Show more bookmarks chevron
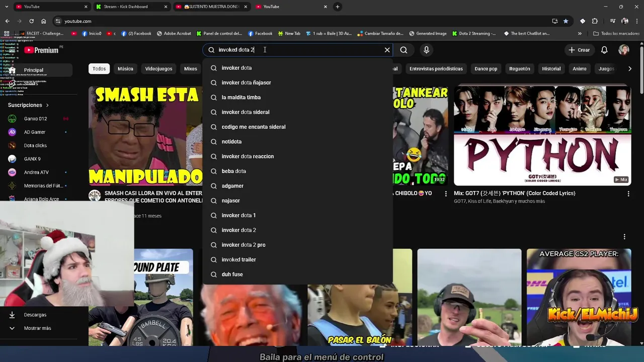644x362 pixels. (x=580, y=34)
